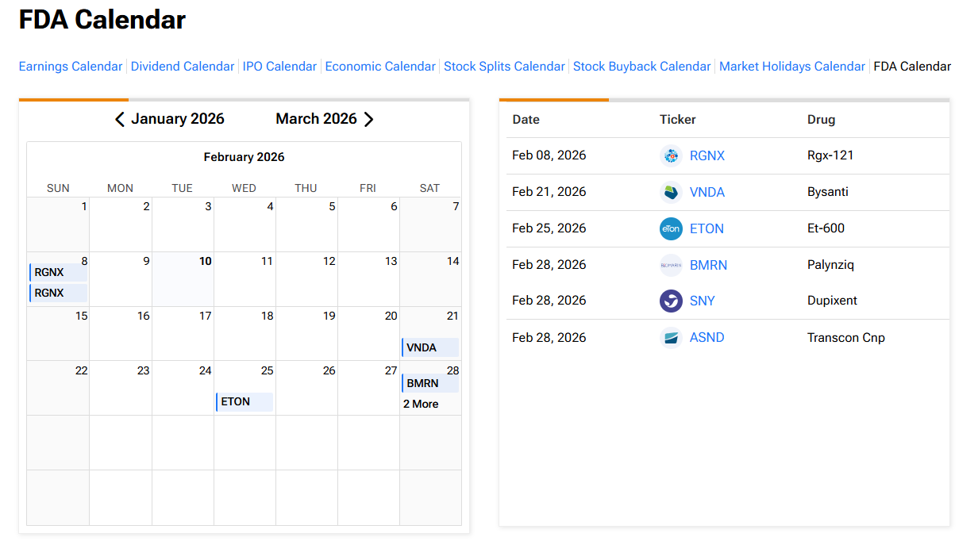
Task: Click the drug name Dupixent
Action: click(x=832, y=301)
